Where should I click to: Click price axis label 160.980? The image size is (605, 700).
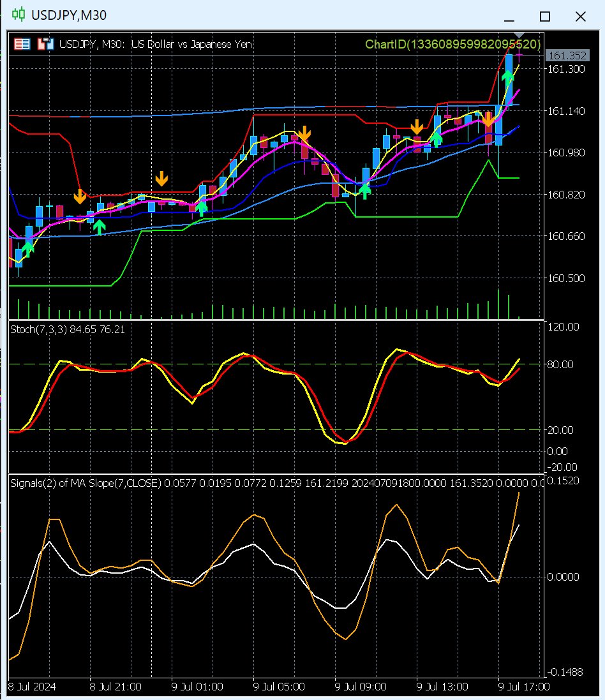pos(566,153)
